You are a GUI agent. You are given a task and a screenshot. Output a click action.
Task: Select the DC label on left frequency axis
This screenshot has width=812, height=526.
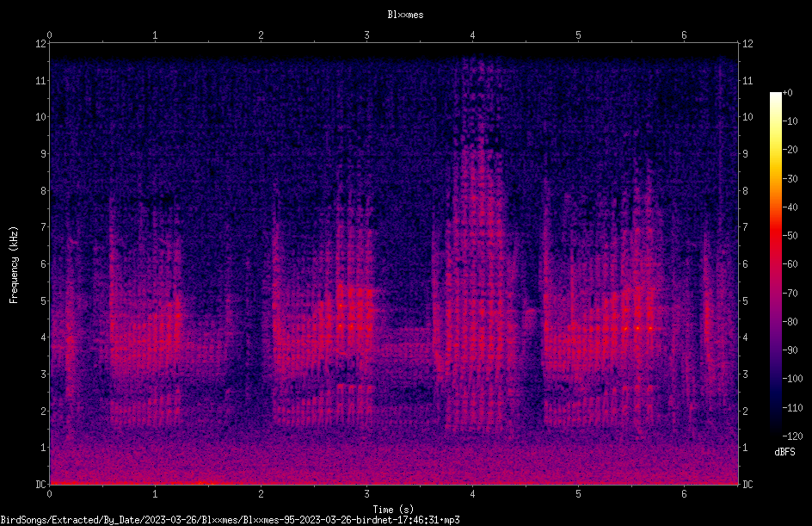(x=41, y=484)
